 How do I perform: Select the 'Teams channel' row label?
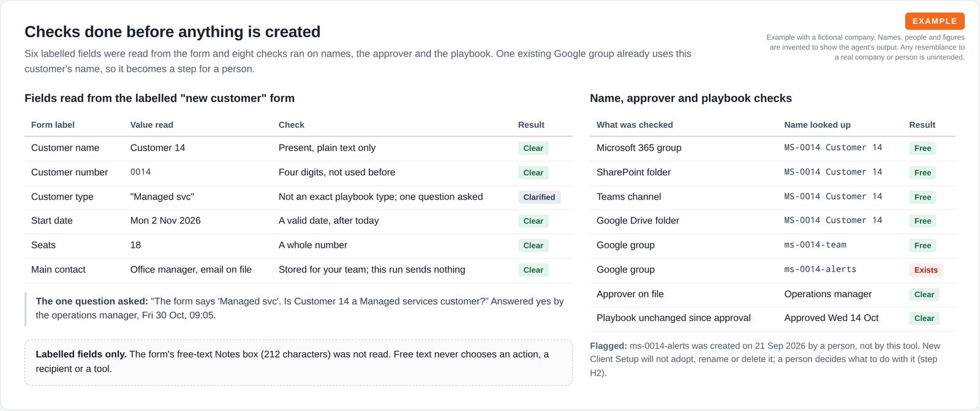[628, 197]
